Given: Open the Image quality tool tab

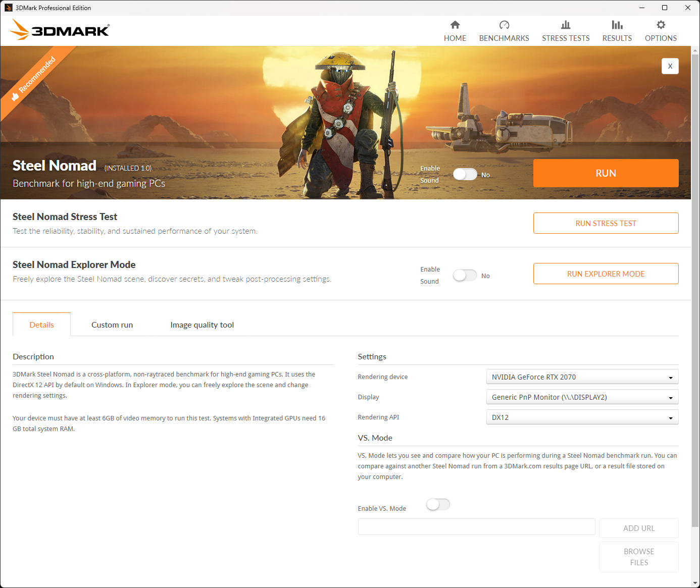Looking at the screenshot, I should pyautogui.click(x=202, y=325).
